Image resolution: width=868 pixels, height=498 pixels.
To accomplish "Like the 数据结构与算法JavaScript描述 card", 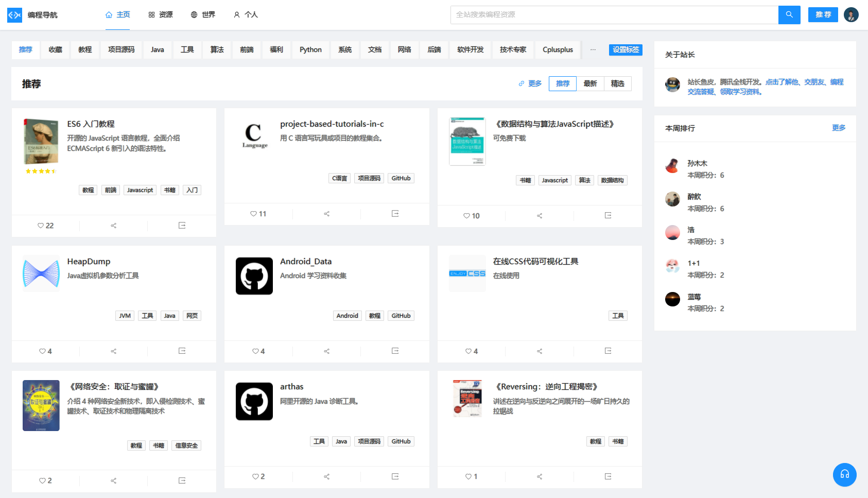I will (471, 216).
